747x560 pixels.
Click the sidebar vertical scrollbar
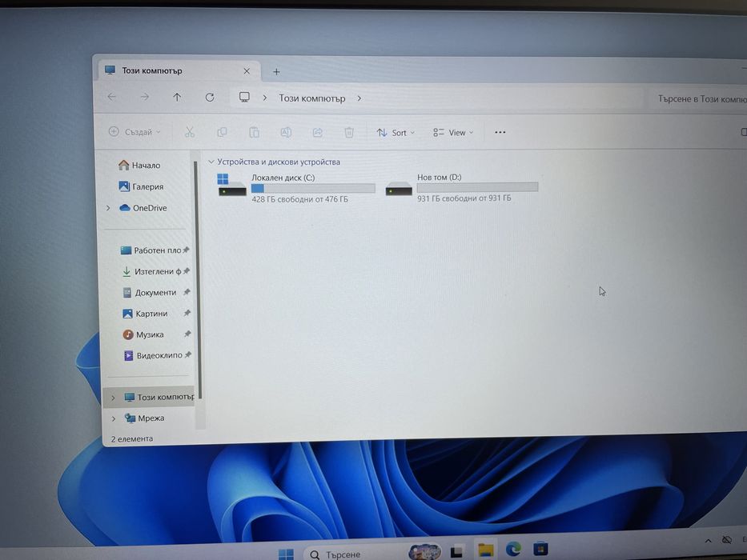pos(197,280)
